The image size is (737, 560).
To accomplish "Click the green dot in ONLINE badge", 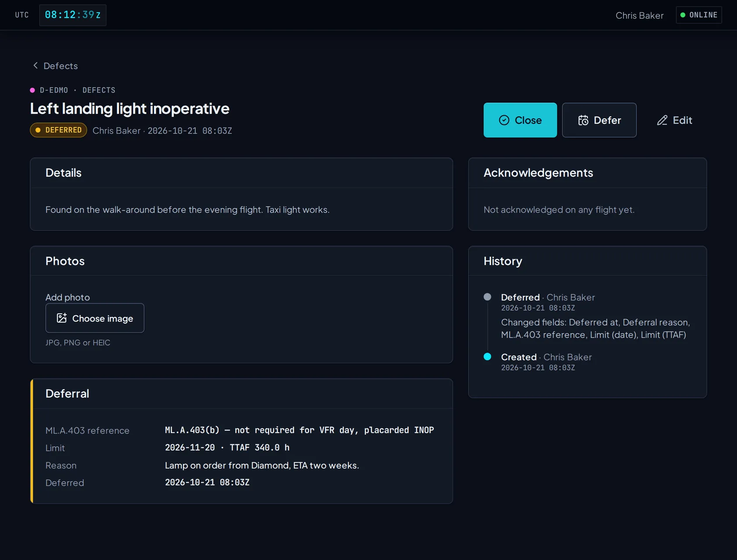I will (x=683, y=15).
